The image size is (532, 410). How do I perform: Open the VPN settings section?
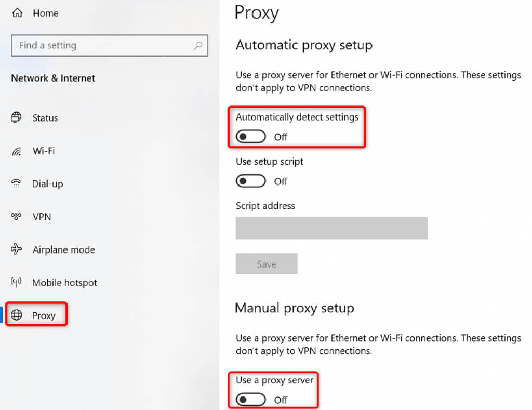[x=42, y=217]
